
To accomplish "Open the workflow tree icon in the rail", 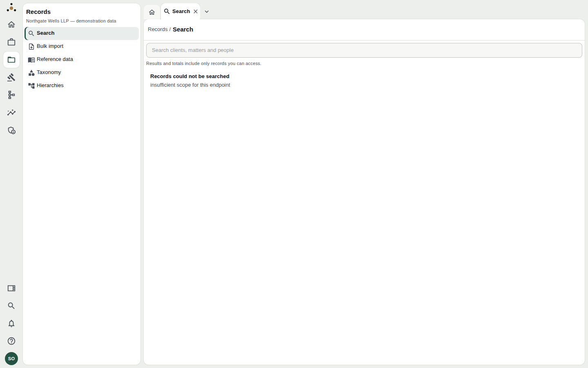I will click(11, 95).
